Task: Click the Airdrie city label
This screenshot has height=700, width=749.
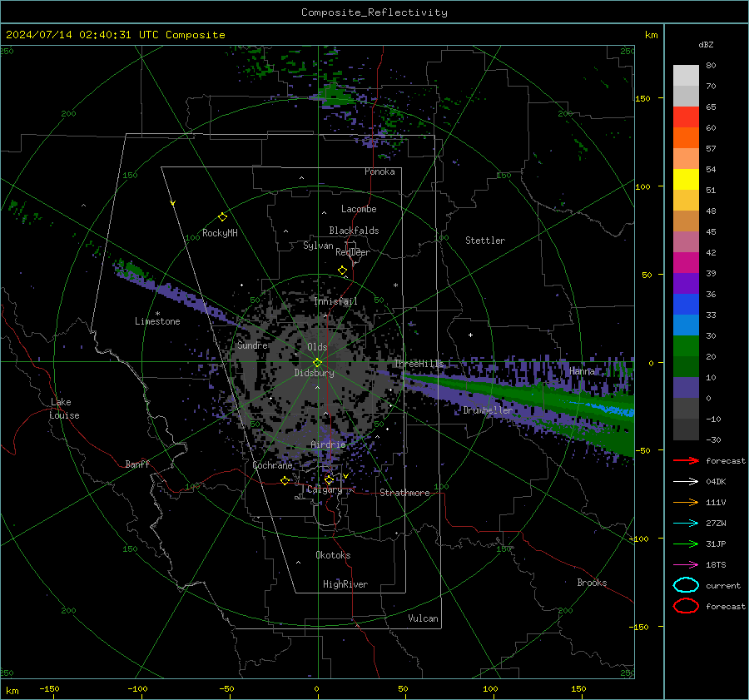Action: pyautogui.click(x=328, y=444)
